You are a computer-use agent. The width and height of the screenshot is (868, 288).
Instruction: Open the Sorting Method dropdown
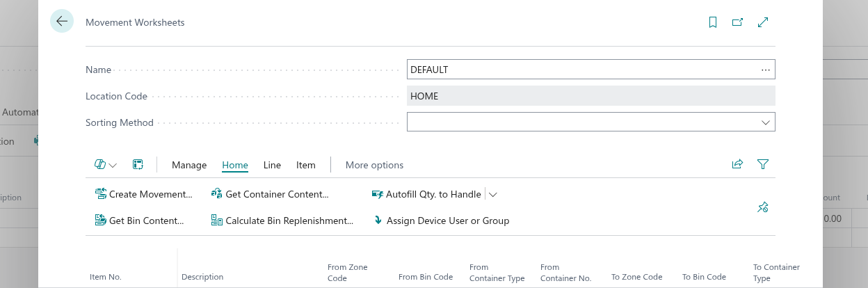pyautogui.click(x=765, y=122)
